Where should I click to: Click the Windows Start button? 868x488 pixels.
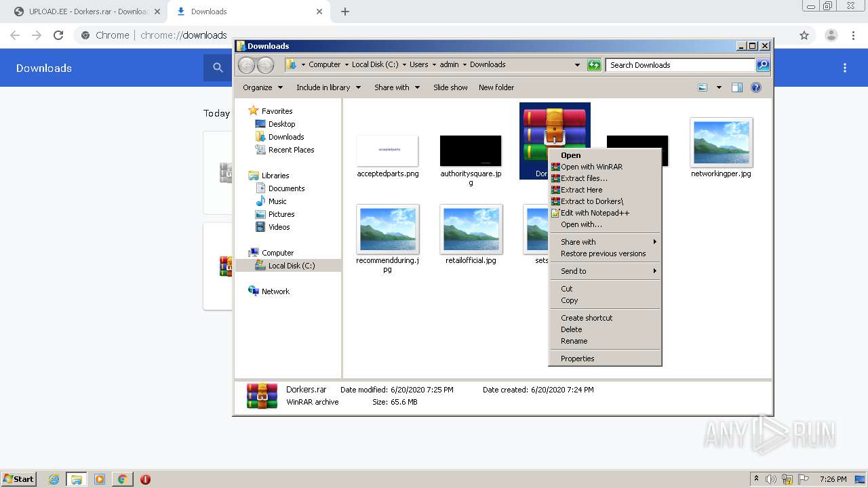[19, 479]
